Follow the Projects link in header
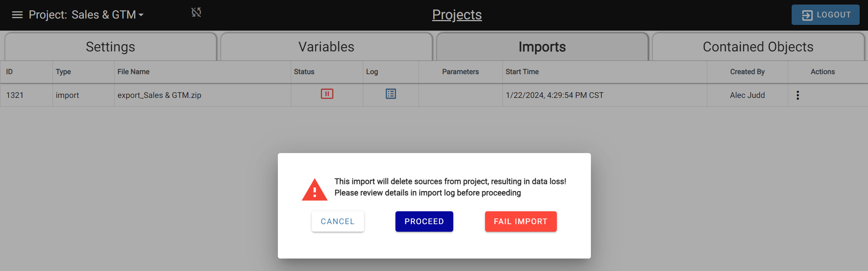Screen dimensions: 868x271 pos(457,15)
